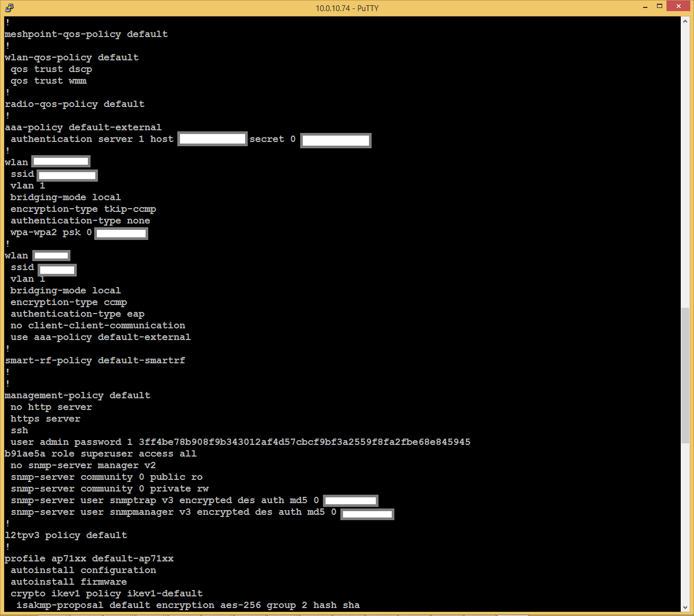Click the line 'encryption-type tkip-ccmp'

(x=83, y=209)
